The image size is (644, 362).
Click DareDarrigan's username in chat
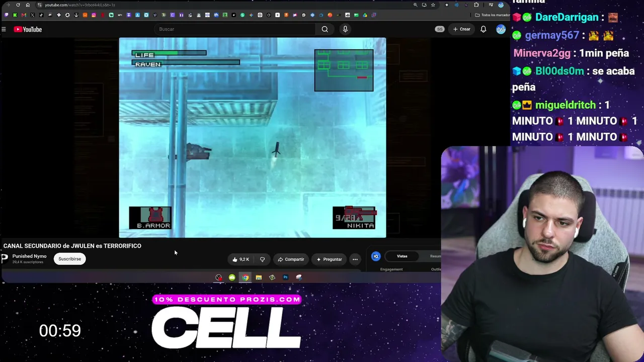566,17
